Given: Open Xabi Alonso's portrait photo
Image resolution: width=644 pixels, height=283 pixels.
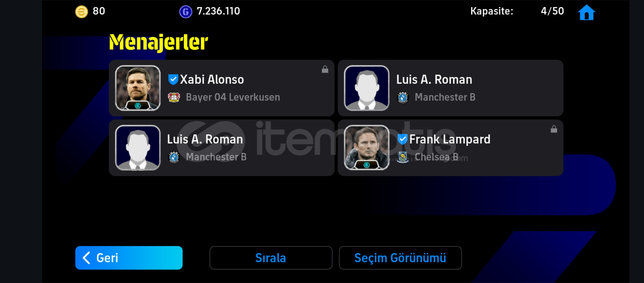Looking at the screenshot, I should [x=138, y=88].
